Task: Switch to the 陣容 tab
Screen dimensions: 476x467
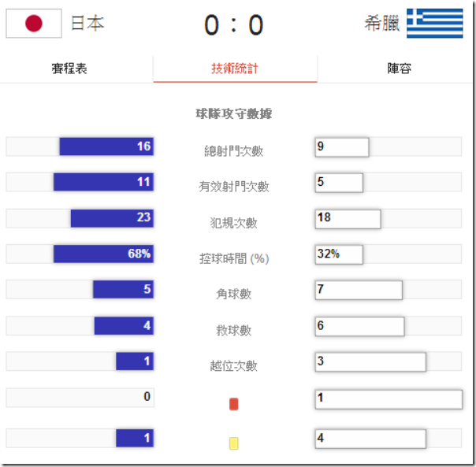Action: [399, 69]
